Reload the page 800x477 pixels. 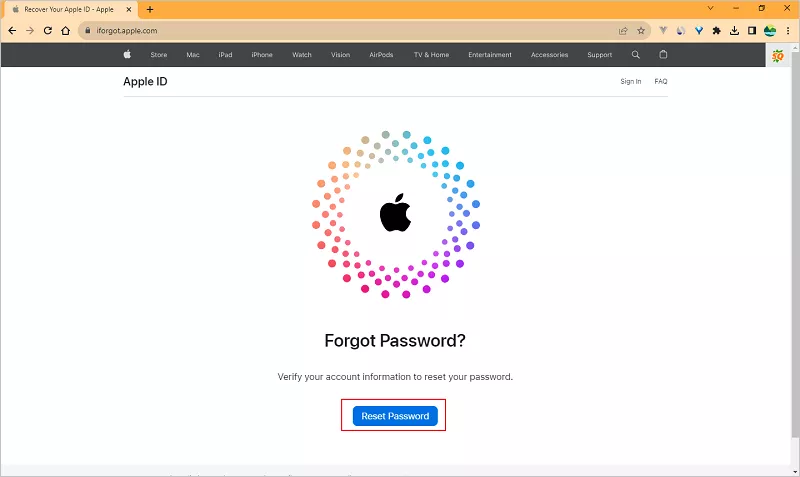[47, 31]
